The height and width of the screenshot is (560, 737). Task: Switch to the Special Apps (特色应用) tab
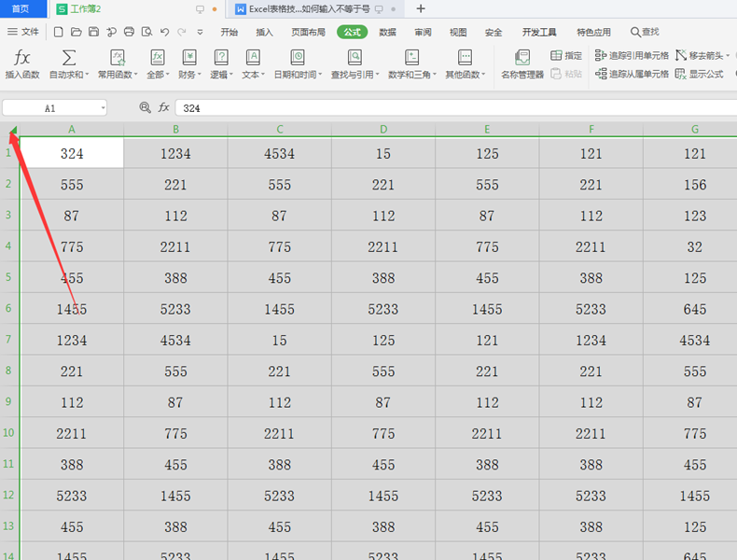pos(593,32)
